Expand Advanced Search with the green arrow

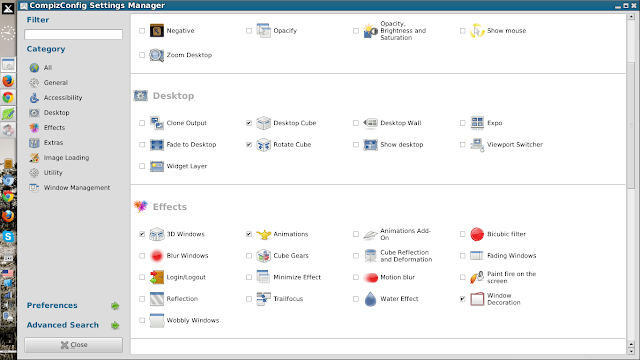[x=115, y=325]
